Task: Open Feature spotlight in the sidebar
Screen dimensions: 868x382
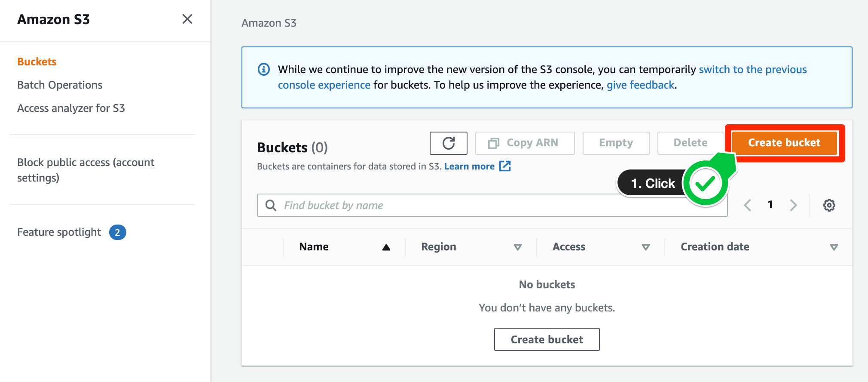Action: 59,232
